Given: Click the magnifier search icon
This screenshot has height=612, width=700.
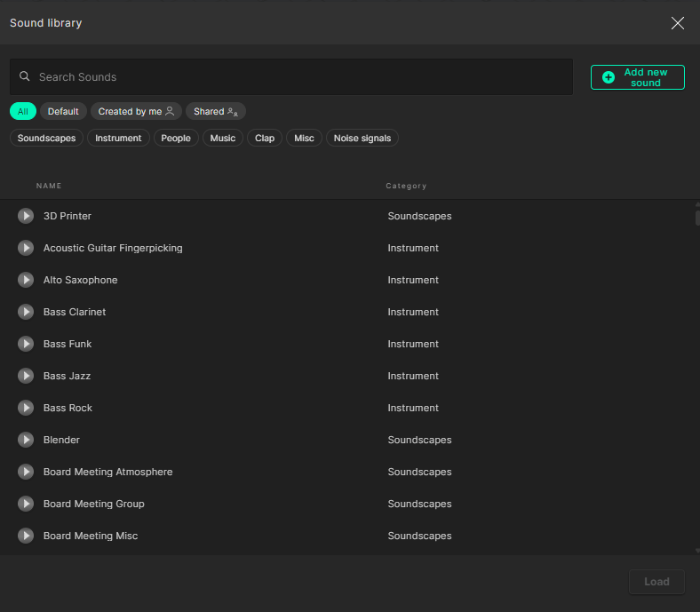Looking at the screenshot, I should pyautogui.click(x=25, y=76).
